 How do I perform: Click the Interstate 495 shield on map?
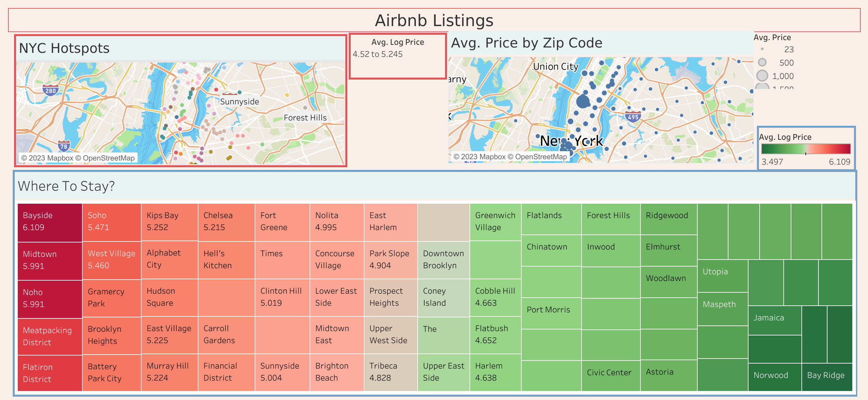633,117
